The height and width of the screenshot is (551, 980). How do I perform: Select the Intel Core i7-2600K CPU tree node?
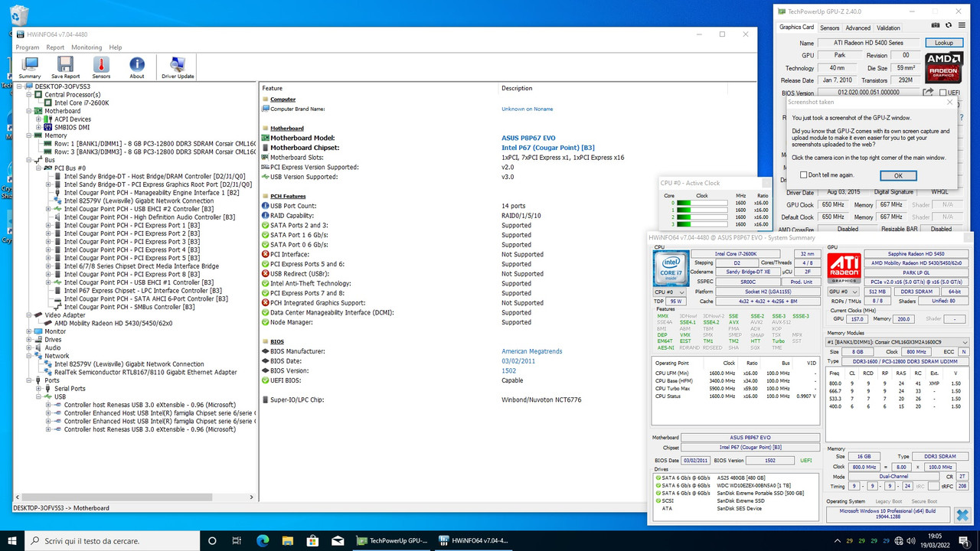81,103
